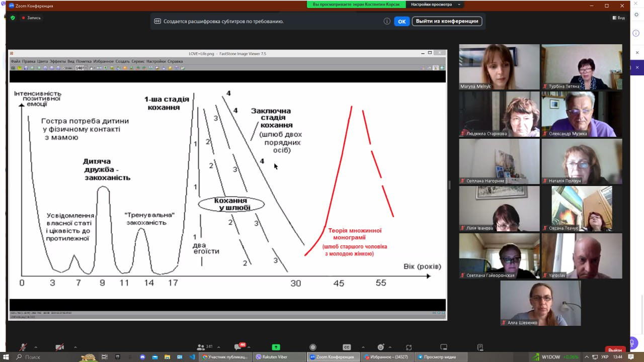Toggle closed captions with the CC button
This screenshot has height=362, width=644.
click(347, 347)
